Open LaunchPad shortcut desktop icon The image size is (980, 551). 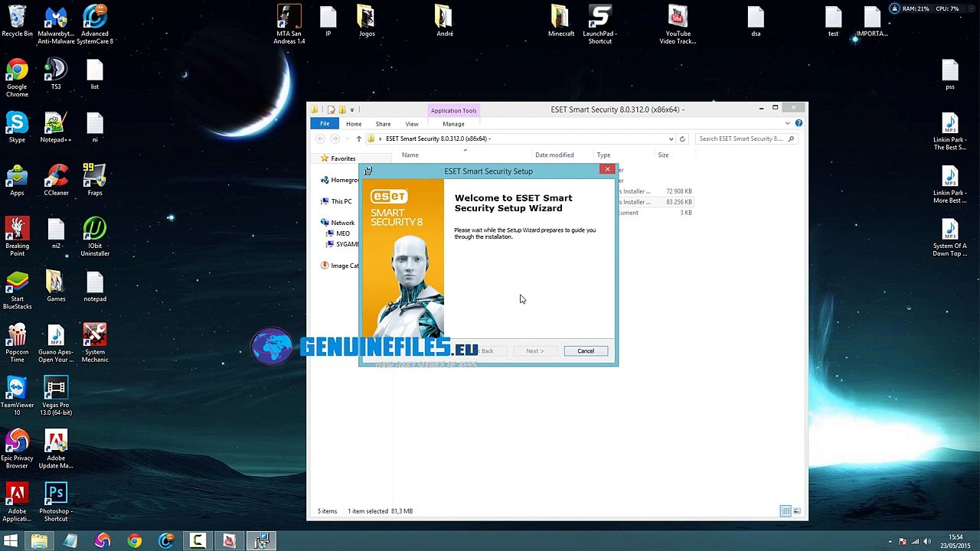[x=600, y=24]
